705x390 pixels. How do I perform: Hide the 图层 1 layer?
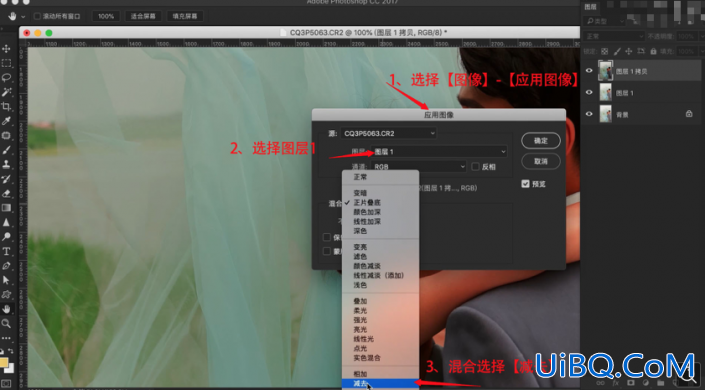point(589,92)
